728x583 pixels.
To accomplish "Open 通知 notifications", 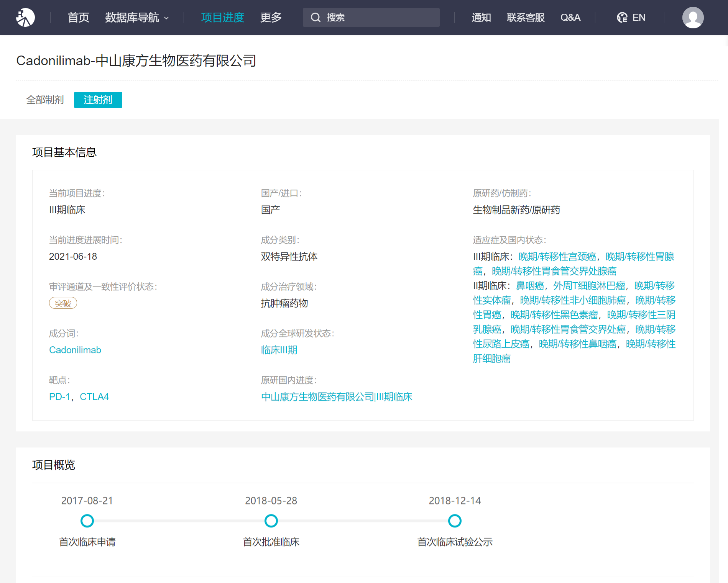I will 481,18.
